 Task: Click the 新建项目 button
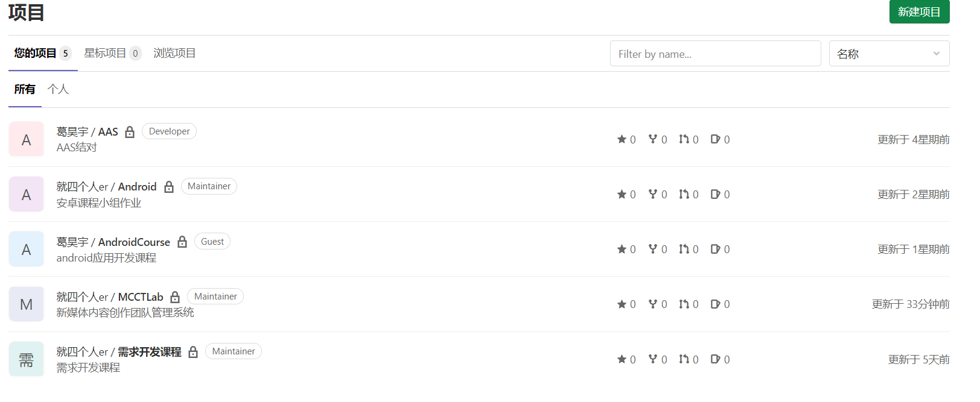pyautogui.click(x=918, y=12)
